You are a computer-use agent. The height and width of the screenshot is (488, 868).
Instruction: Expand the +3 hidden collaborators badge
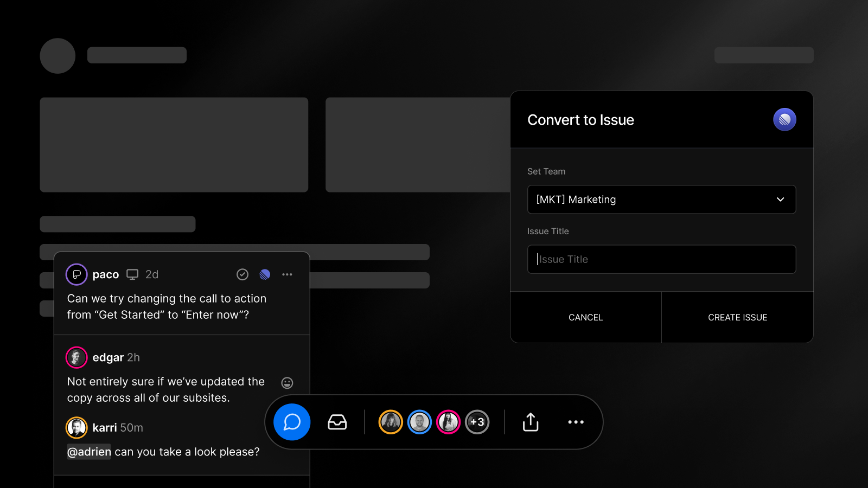point(477,422)
